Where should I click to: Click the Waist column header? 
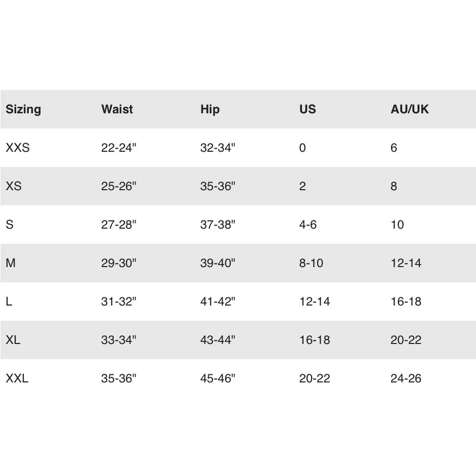tap(117, 109)
